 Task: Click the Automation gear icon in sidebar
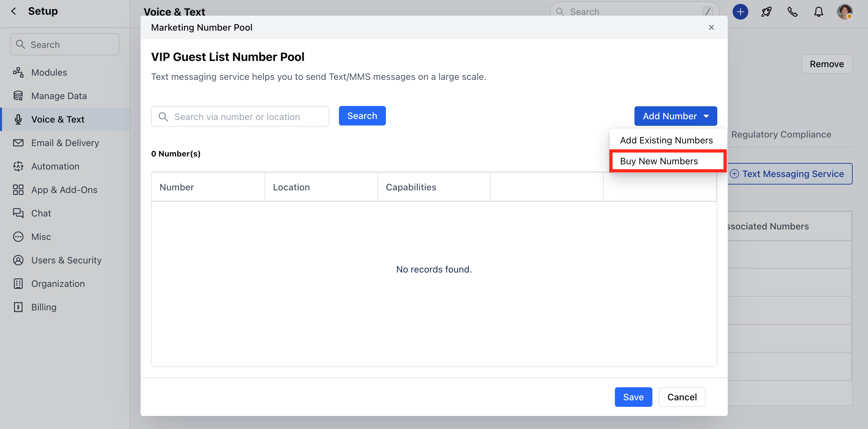pos(18,166)
